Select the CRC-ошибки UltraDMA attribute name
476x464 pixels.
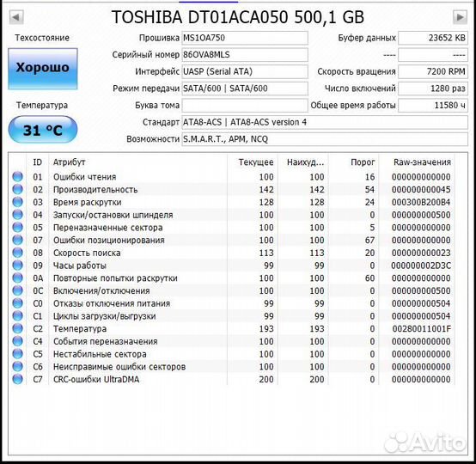96,380
